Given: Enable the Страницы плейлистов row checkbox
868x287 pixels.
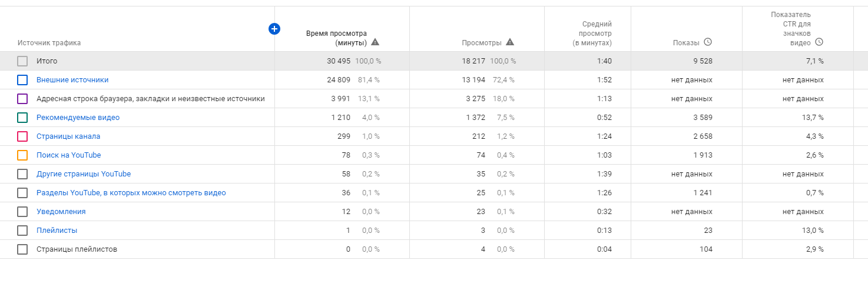Looking at the screenshot, I should tap(22, 249).
